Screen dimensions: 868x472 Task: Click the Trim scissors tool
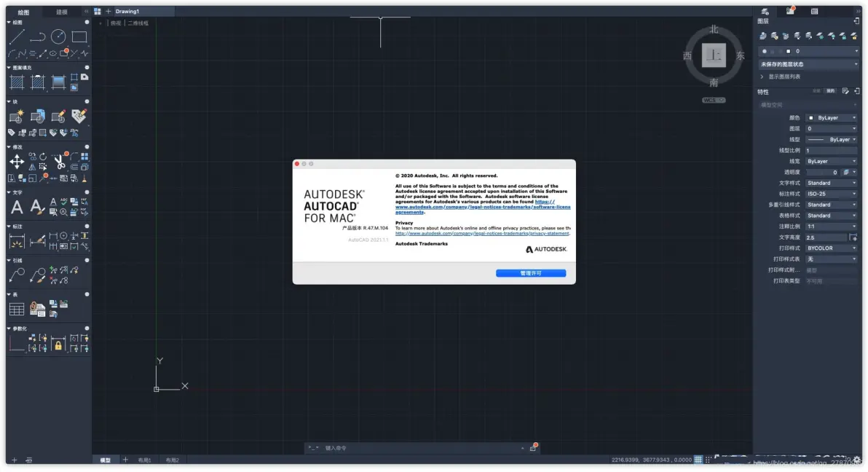coord(59,161)
